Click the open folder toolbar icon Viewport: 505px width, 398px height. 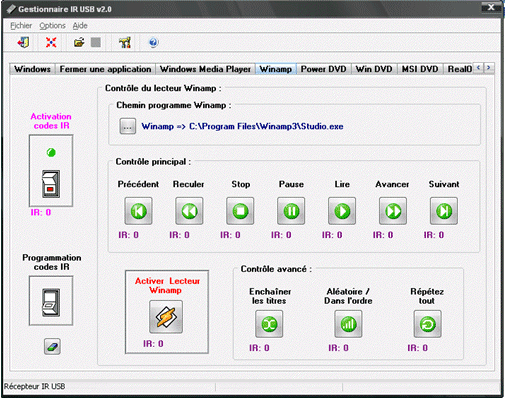click(x=79, y=42)
